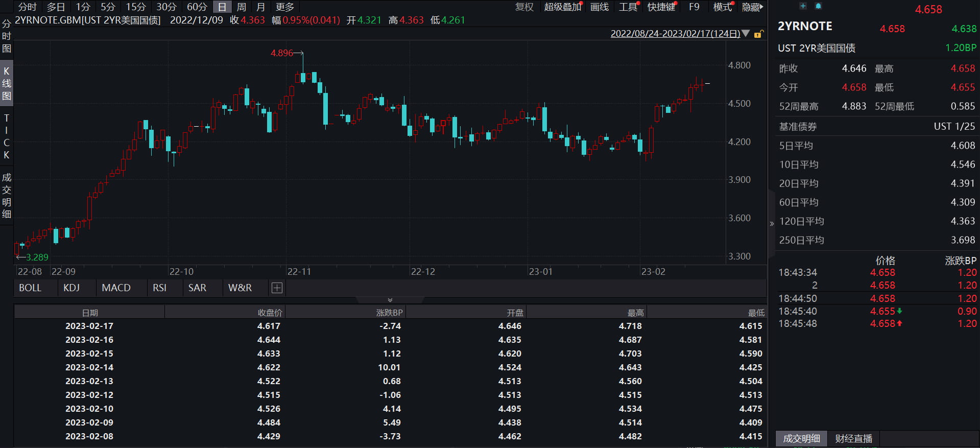Open the date range dropdown triangle
This screenshot has height=448, width=980.
pos(746,34)
